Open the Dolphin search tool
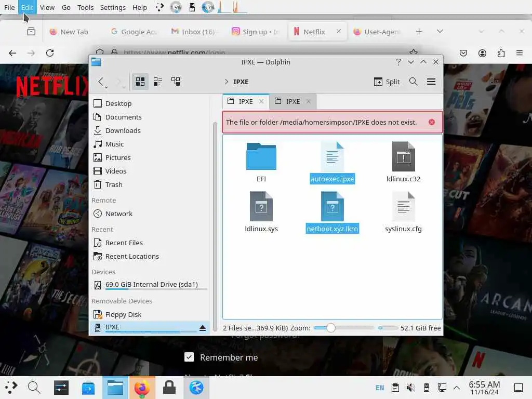Image resolution: width=532 pixels, height=399 pixels. tap(413, 82)
